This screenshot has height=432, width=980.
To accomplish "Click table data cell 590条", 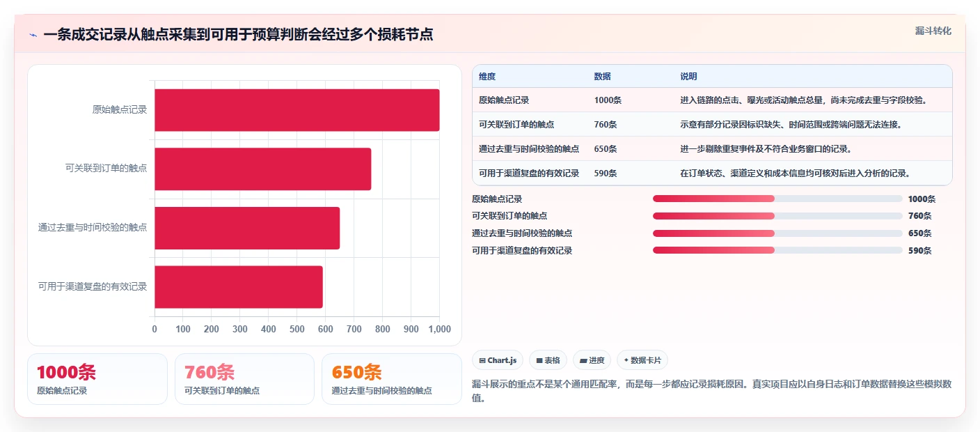I will (x=606, y=173).
